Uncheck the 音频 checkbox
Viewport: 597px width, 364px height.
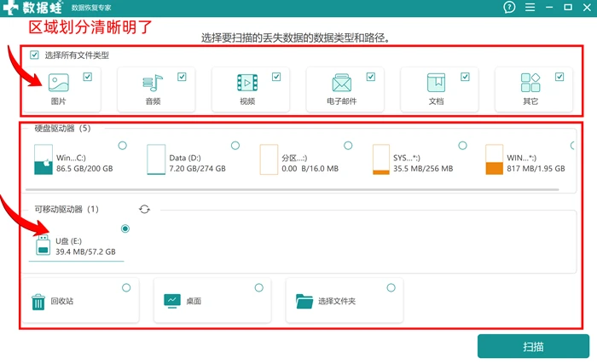tap(182, 77)
